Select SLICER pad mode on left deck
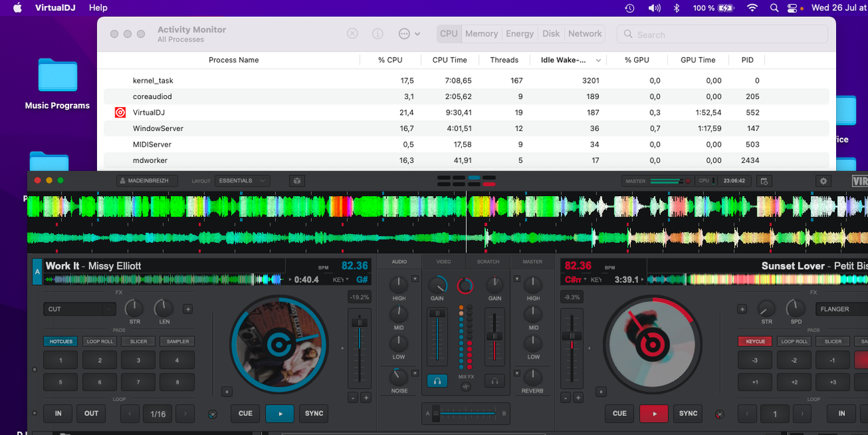868x435 pixels. 138,341
